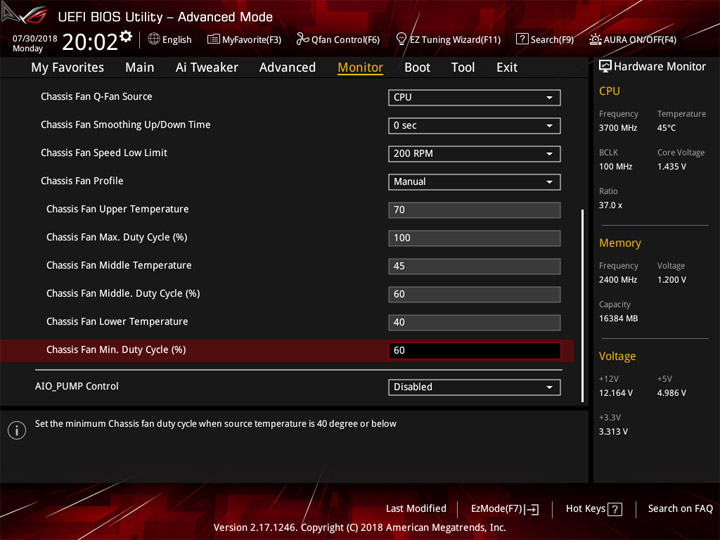720x540 pixels.
Task: Select the AIO_PUMP Control label
Action: pos(77,386)
